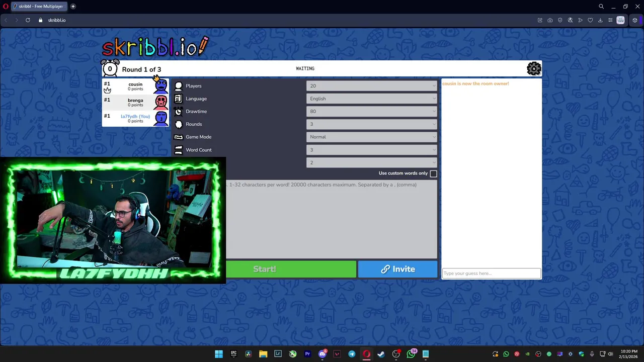
Task: Open Windows Start menu
Action: (219, 354)
